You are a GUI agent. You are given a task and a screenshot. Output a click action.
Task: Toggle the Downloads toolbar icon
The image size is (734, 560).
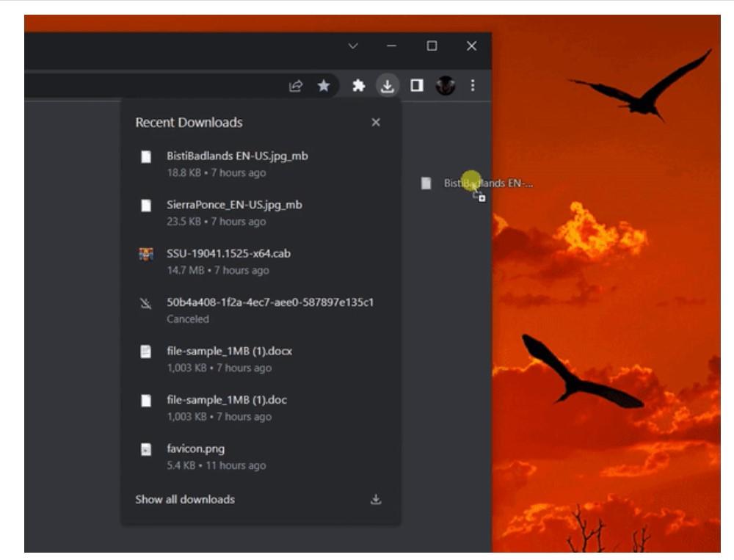pos(387,86)
